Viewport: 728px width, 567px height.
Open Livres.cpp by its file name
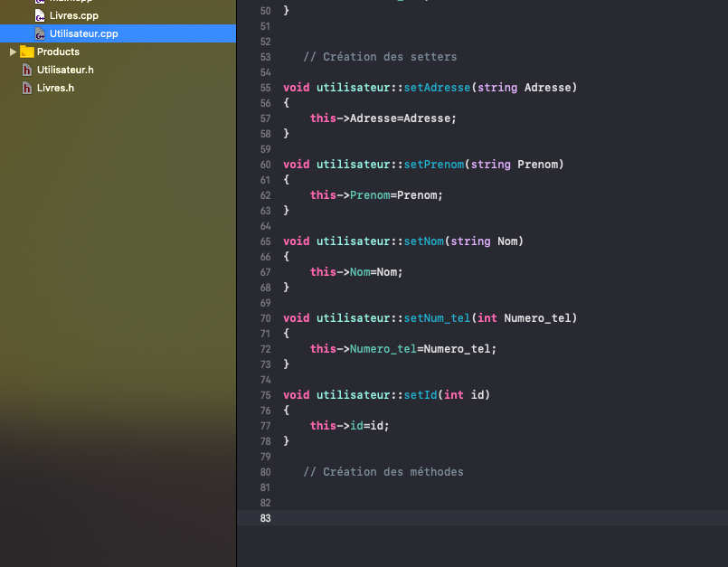point(74,15)
